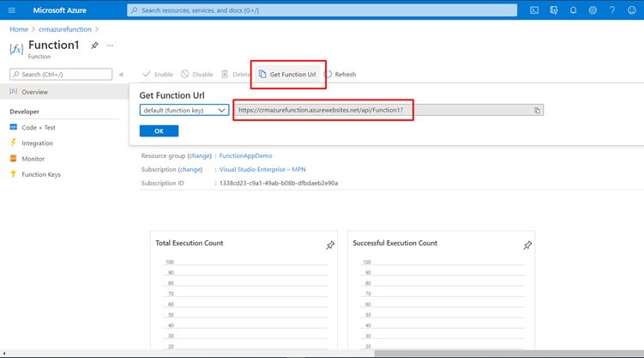This screenshot has height=358, width=644.
Task: Open the more options ellipsis beside Function1
Action: (110, 46)
